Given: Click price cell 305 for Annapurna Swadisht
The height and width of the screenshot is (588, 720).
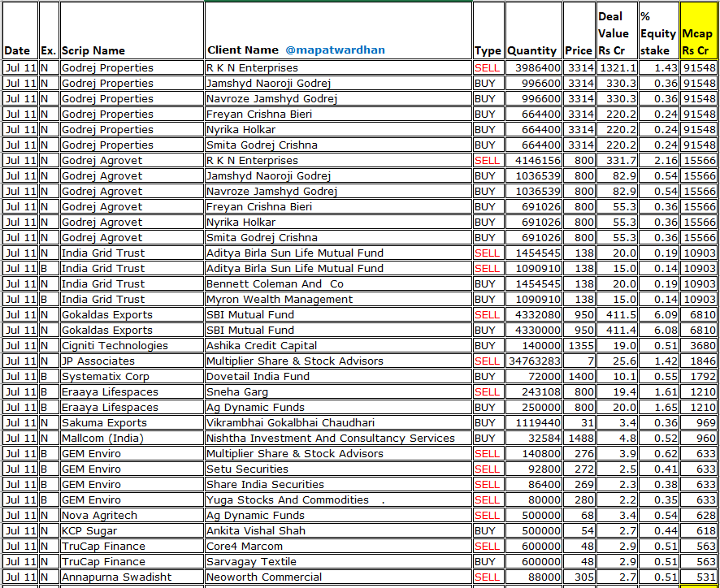Looking at the screenshot, I should pos(579,577).
